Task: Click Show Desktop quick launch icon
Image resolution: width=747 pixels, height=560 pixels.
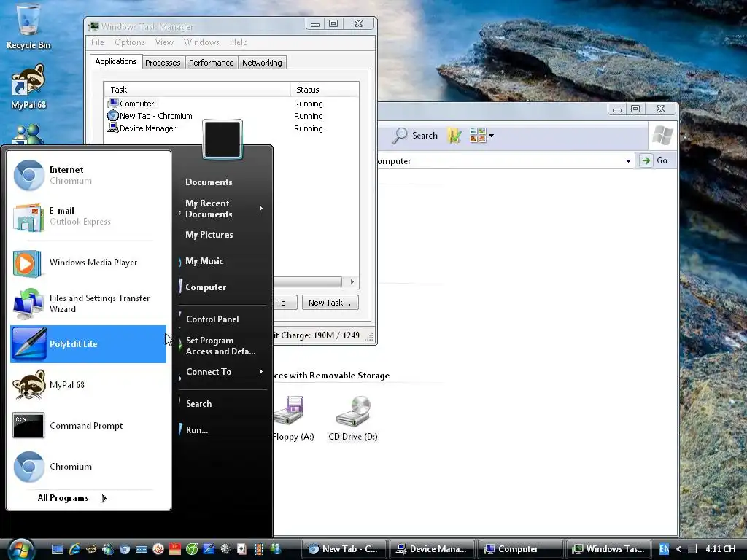Action: pos(57,549)
